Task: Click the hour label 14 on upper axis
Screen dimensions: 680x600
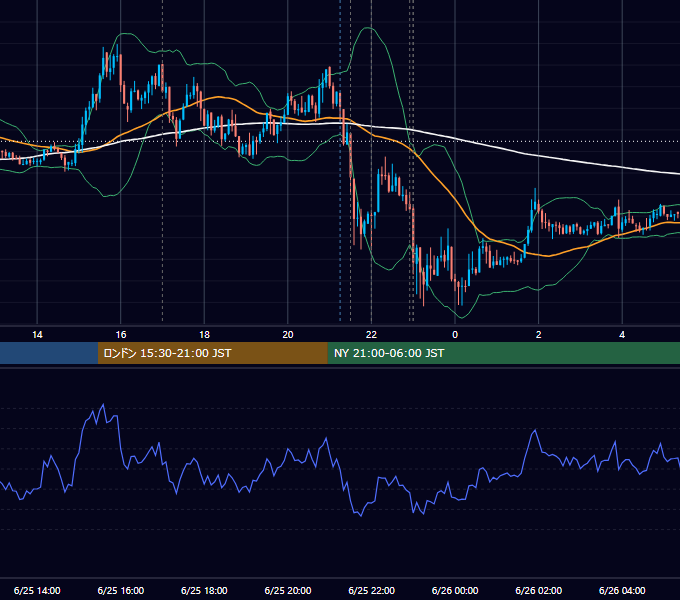Action: 37,335
